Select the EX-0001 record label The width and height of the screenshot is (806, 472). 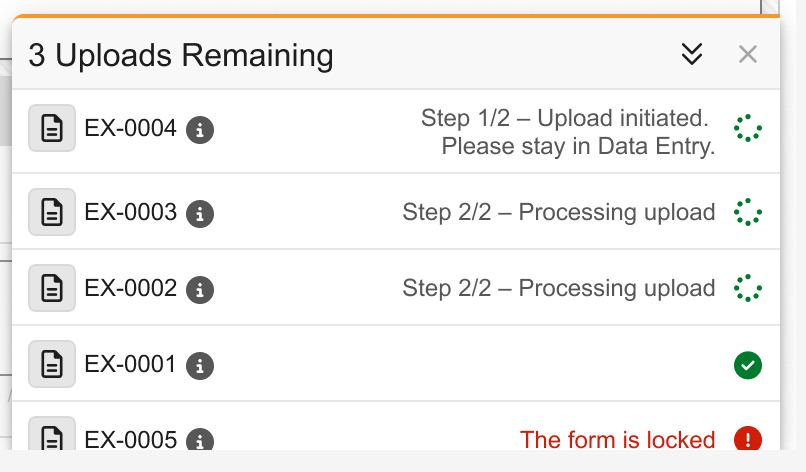tap(130, 365)
